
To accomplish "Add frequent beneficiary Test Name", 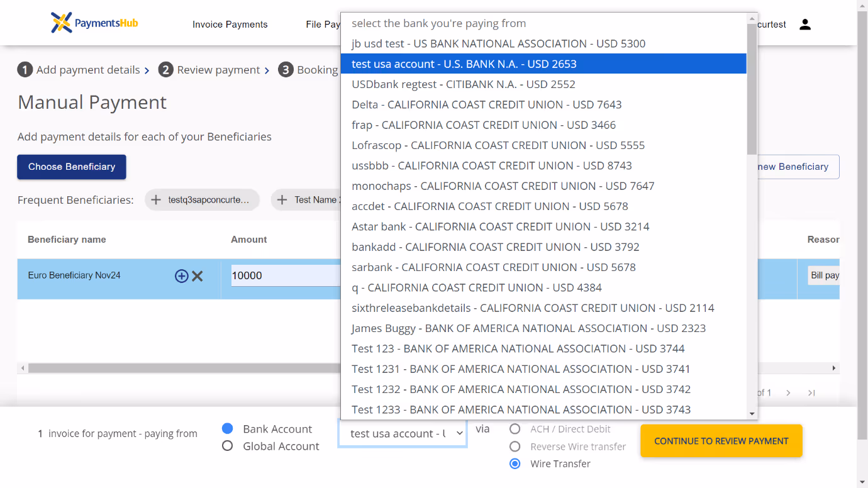I will point(306,200).
